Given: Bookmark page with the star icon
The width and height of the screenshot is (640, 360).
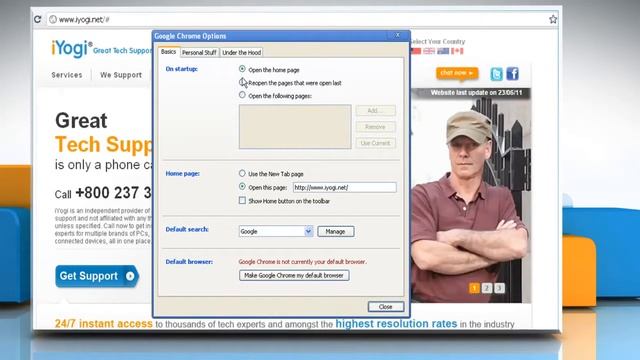Looking at the screenshot, I should (x=553, y=19).
